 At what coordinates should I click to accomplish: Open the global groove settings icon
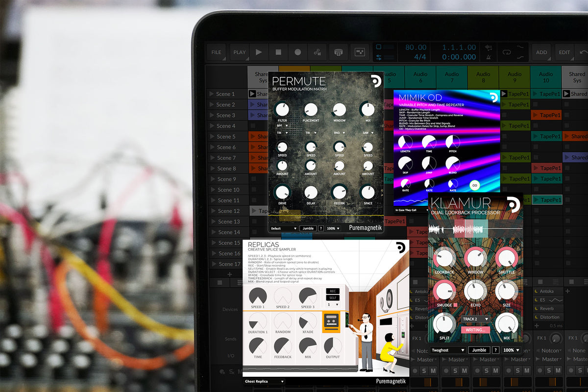pos(318,52)
